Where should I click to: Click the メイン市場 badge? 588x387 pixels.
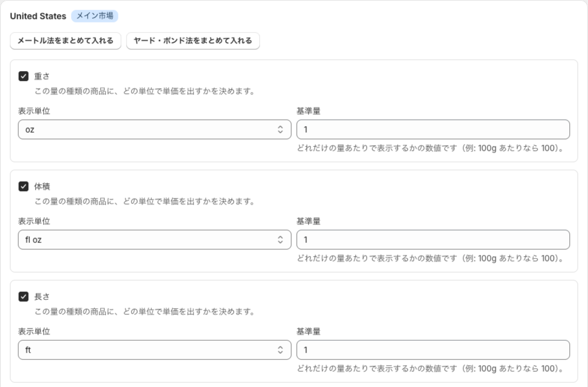[x=95, y=16]
